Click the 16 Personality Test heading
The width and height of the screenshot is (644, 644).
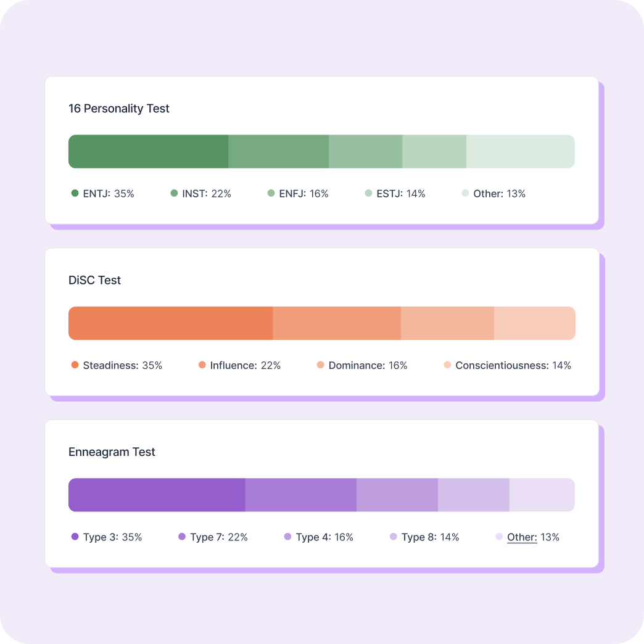119,109
